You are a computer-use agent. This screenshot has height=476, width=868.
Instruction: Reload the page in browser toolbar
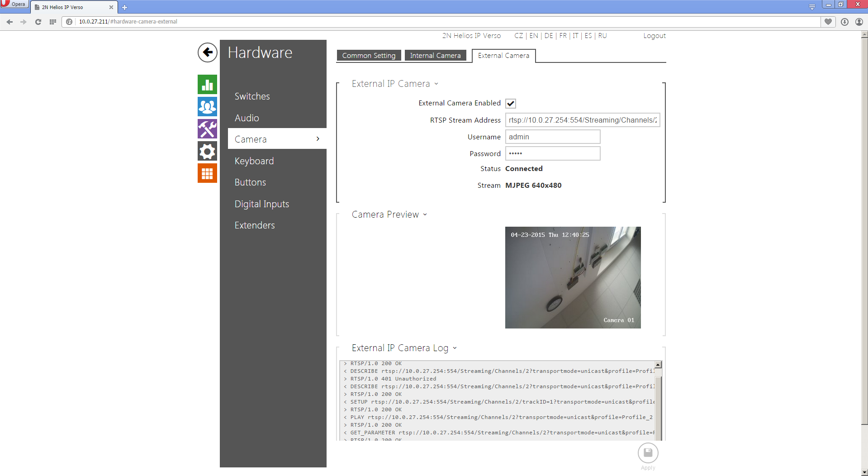(x=38, y=22)
